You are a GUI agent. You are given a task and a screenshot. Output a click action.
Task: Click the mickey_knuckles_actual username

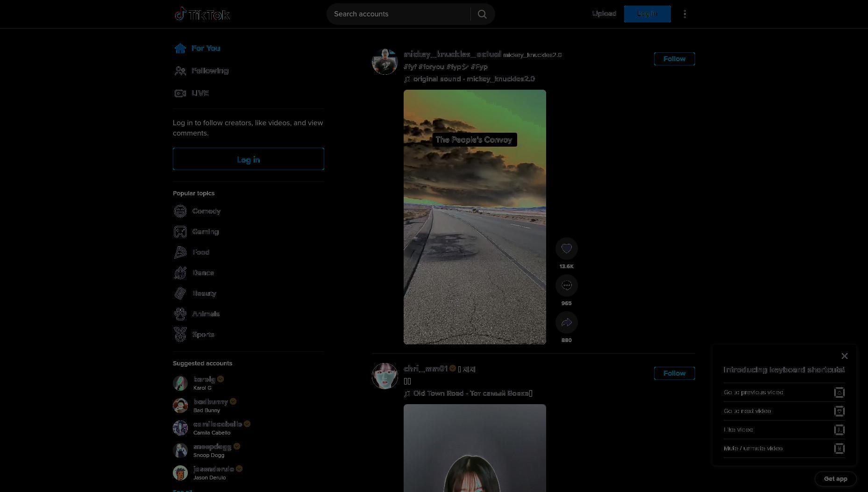452,54
